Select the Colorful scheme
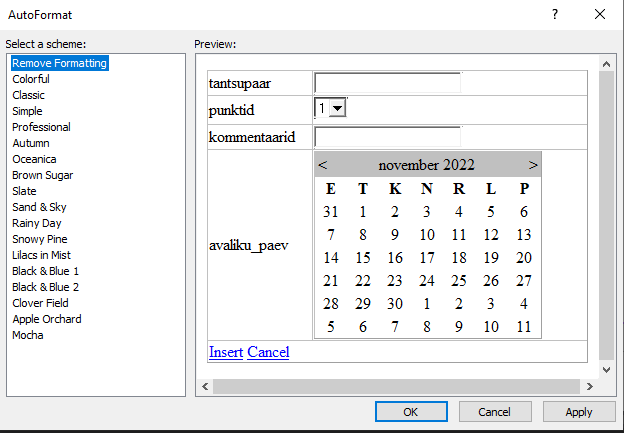 [x=31, y=79]
